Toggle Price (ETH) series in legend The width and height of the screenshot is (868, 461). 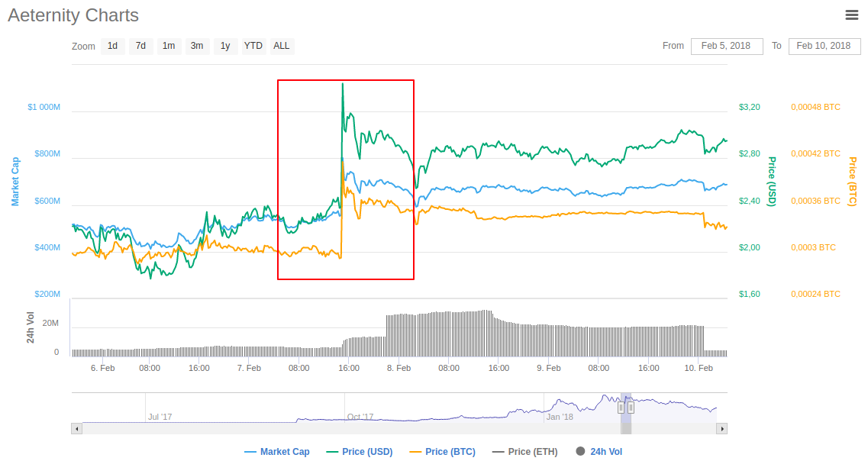(525, 452)
